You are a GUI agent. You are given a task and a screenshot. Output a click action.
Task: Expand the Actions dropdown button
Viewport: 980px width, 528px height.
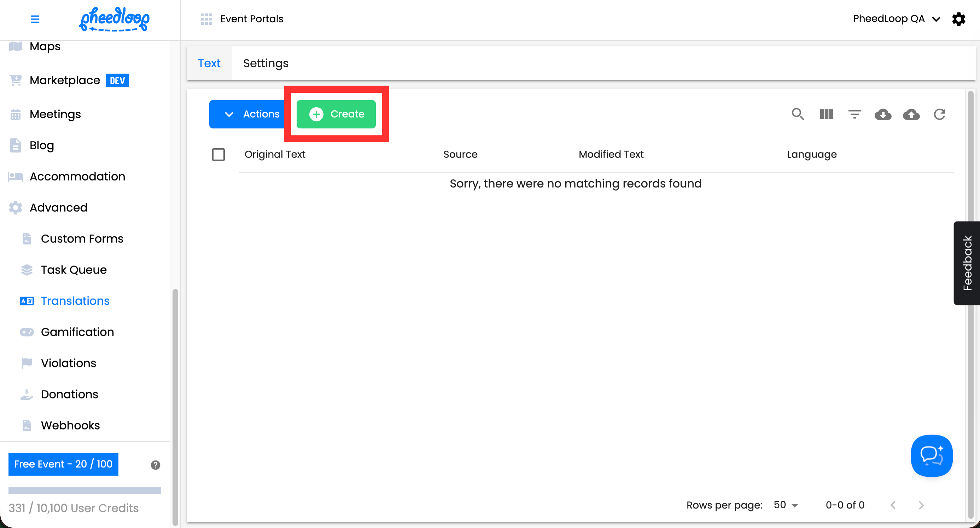pos(251,114)
